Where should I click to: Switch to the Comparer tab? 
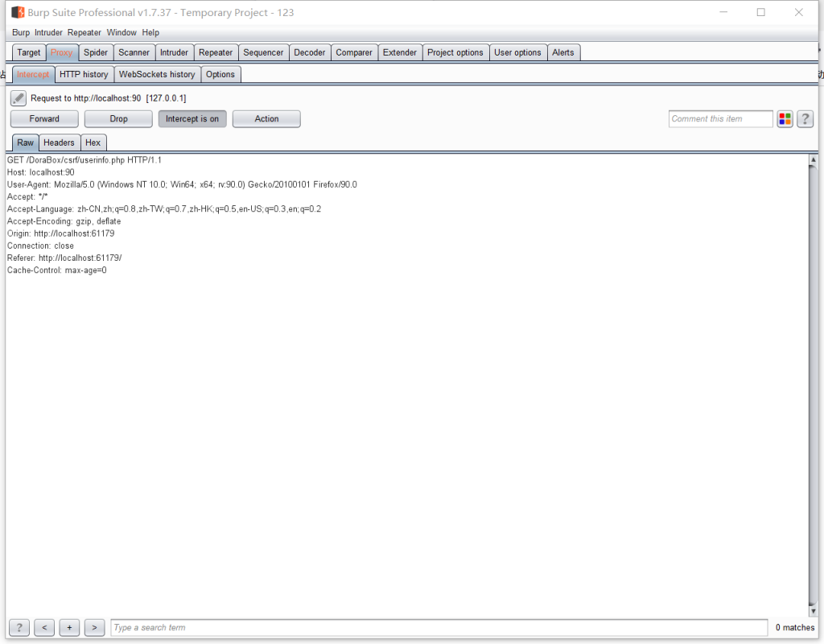coord(354,52)
